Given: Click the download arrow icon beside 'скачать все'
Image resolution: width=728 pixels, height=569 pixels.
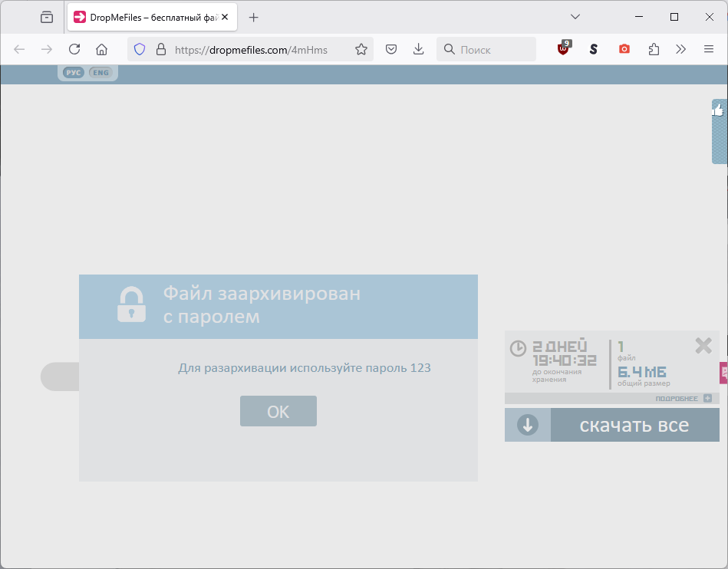Looking at the screenshot, I should [528, 425].
